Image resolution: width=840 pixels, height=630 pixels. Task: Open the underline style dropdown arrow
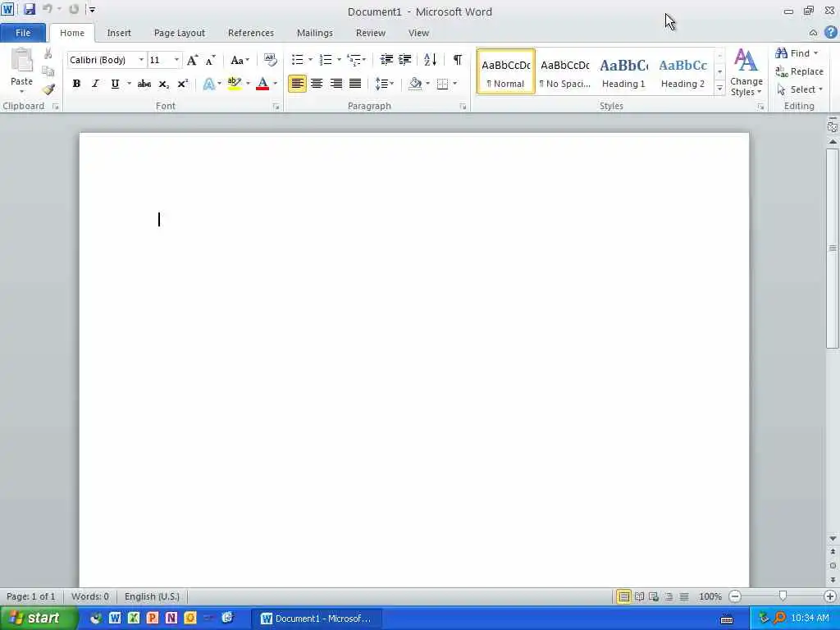129,84
